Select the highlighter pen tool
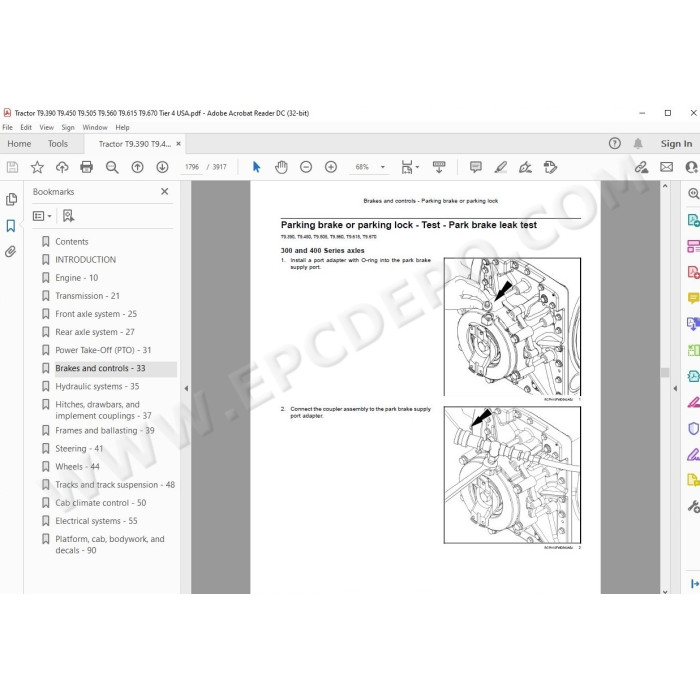This screenshot has width=700, height=700. click(x=501, y=167)
